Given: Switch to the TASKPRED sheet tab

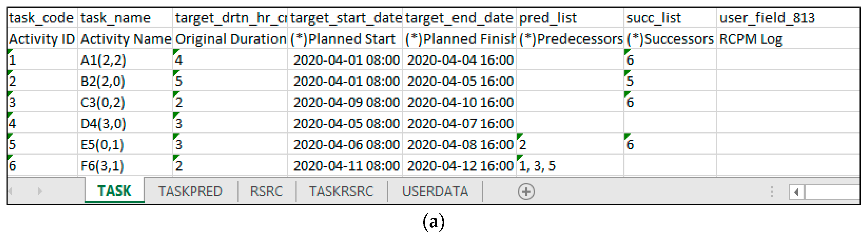Looking at the screenshot, I should point(190,192).
